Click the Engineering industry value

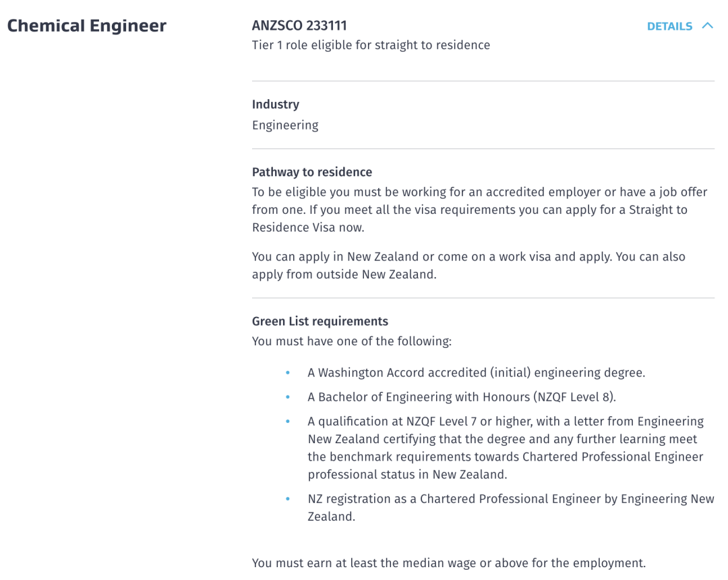285,125
